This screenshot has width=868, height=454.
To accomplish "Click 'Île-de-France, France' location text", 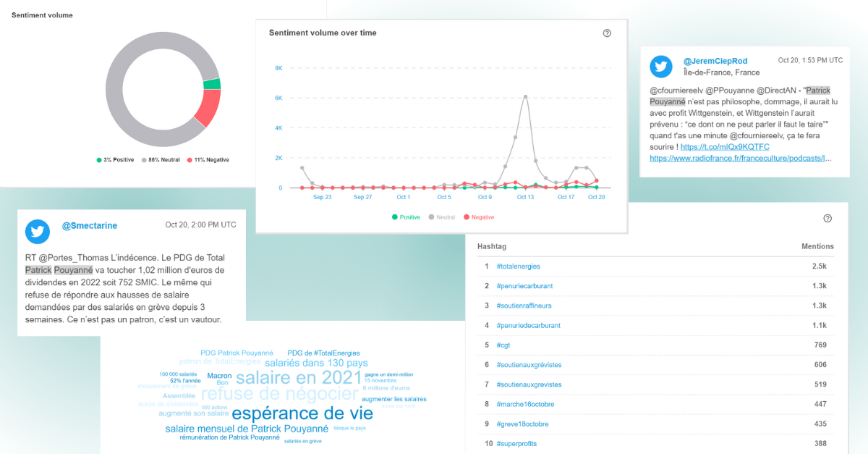I will click(721, 72).
